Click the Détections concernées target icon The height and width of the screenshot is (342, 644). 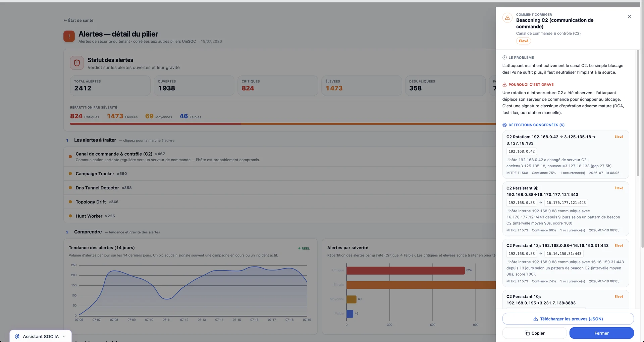coord(504,125)
